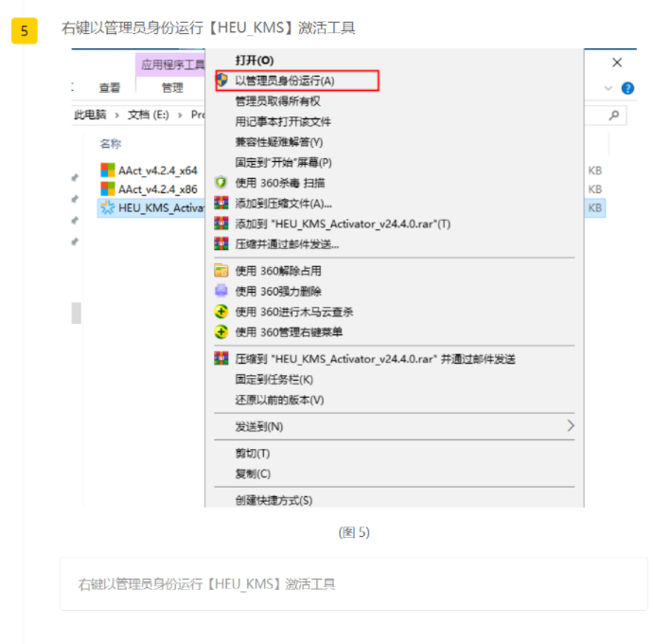Click WinRAR icon beside 添加到压缩文件(A)
This screenshot has width=653, height=644.
click(x=221, y=203)
